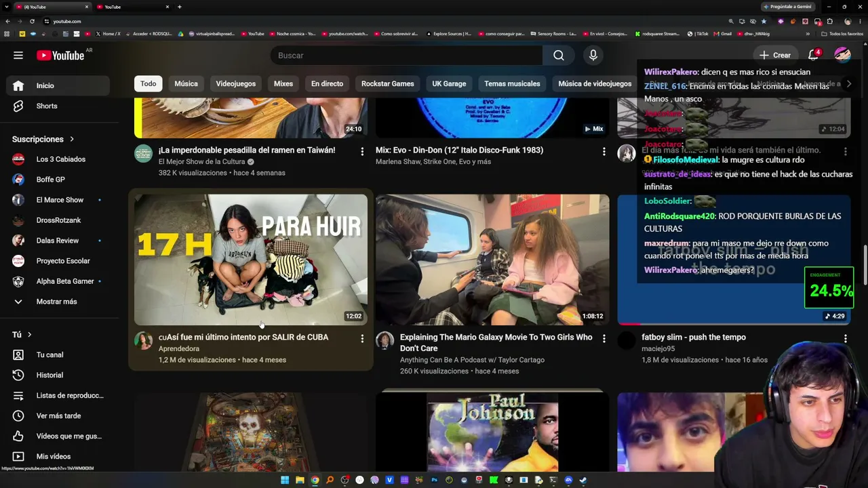Open the Chrome extensions puzzle icon
The width and height of the screenshot is (868, 488).
[x=829, y=21]
